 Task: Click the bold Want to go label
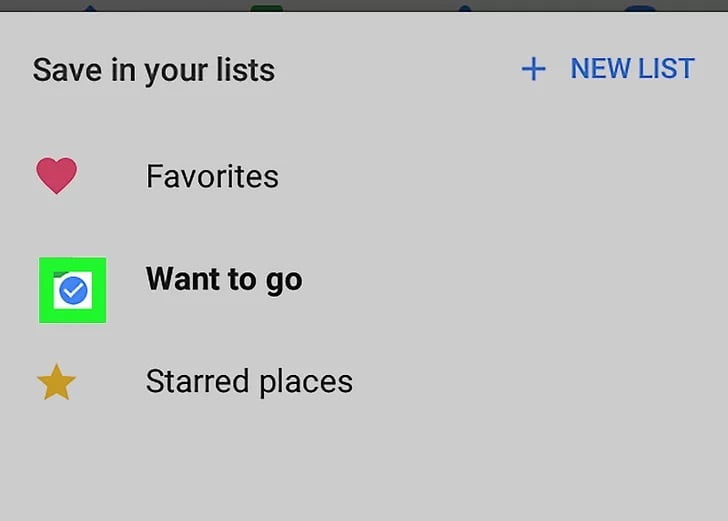[224, 280]
